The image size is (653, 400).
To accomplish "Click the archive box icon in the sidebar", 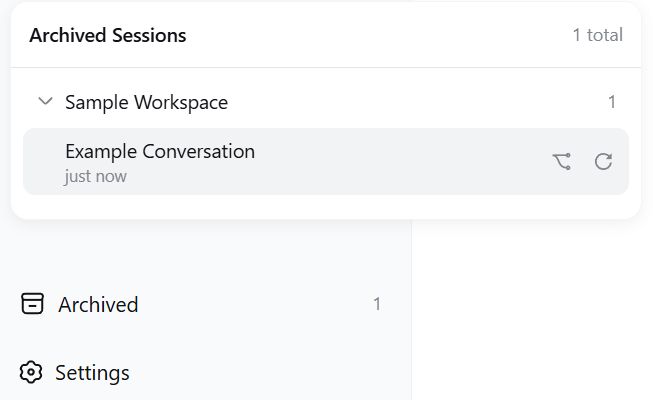I will [32, 303].
